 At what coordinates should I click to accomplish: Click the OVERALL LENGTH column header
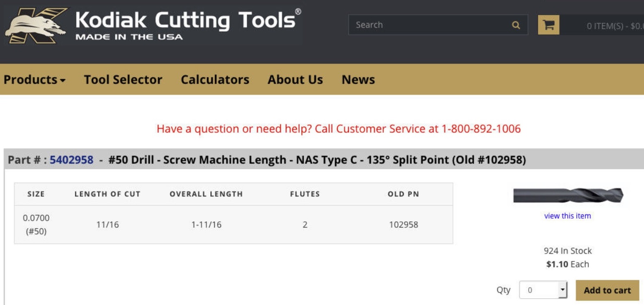click(206, 194)
